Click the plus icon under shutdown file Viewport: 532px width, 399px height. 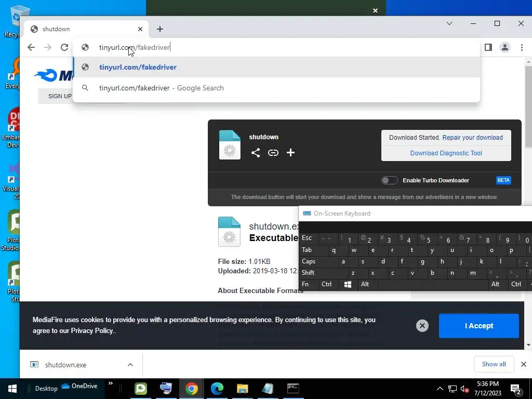[x=290, y=153]
